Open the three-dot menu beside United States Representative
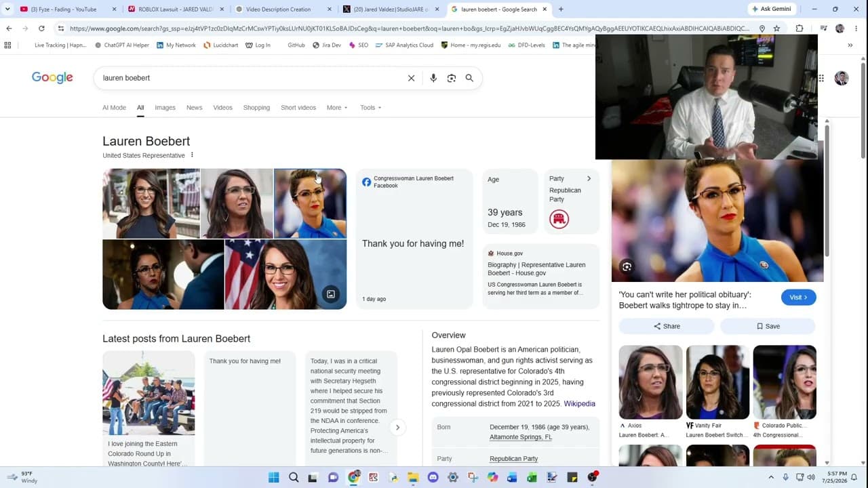Screen dimensions: 868x488 192,155
